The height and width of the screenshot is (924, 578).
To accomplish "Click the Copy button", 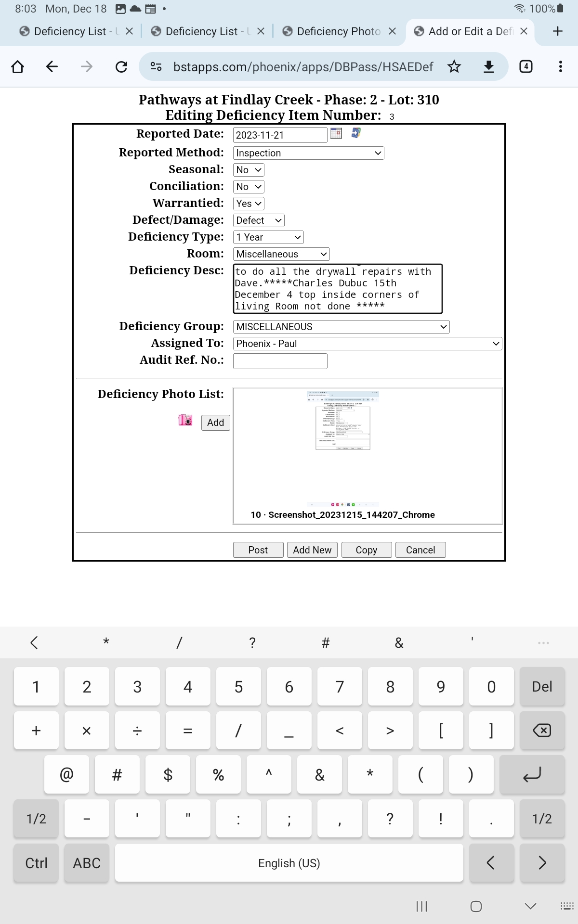I will (x=367, y=550).
